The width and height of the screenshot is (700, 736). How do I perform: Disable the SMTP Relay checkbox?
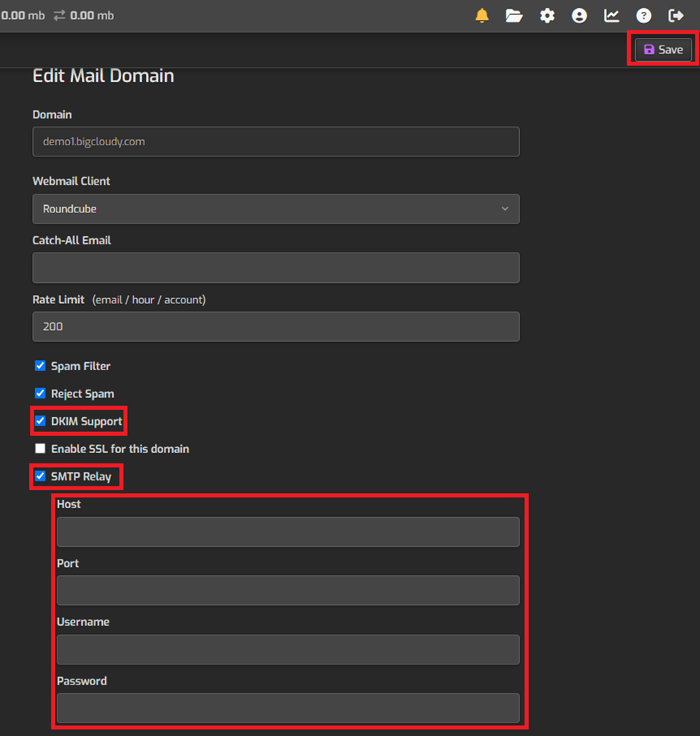(40, 476)
